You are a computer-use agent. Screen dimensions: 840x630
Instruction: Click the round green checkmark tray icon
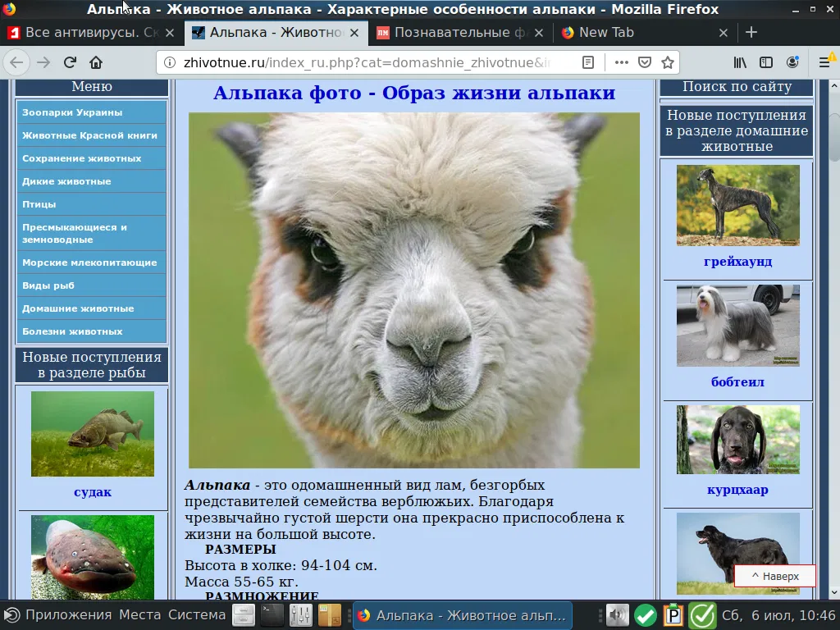pyautogui.click(x=646, y=615)
